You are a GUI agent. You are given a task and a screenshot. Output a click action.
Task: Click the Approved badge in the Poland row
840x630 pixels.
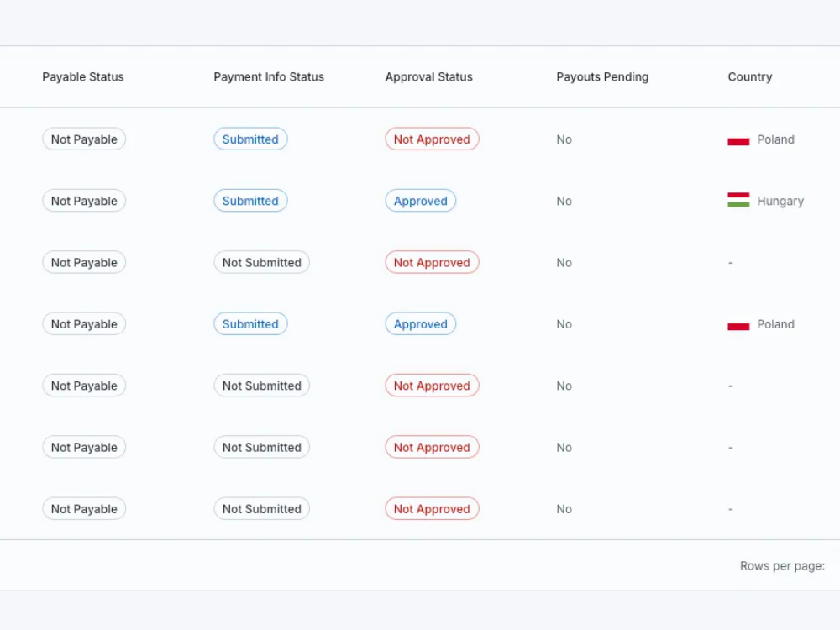(420, 324)
